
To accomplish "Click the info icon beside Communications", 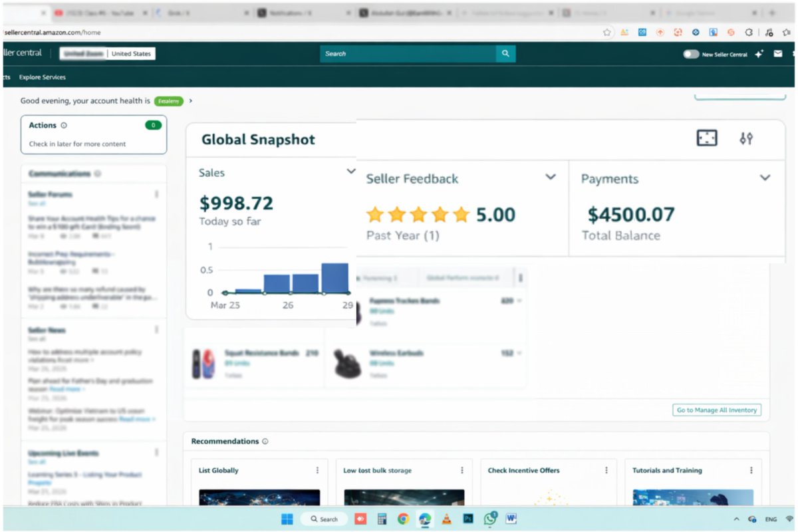I will point(98,174).
